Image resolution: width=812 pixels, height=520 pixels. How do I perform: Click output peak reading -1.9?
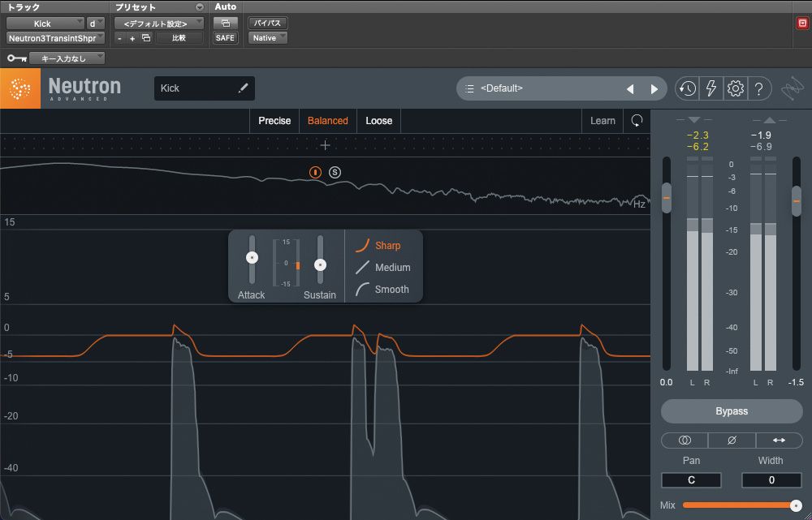762,135
